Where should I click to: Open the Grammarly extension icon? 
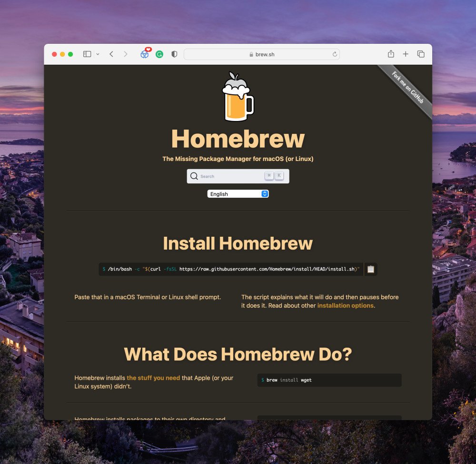tap(159, 54)
